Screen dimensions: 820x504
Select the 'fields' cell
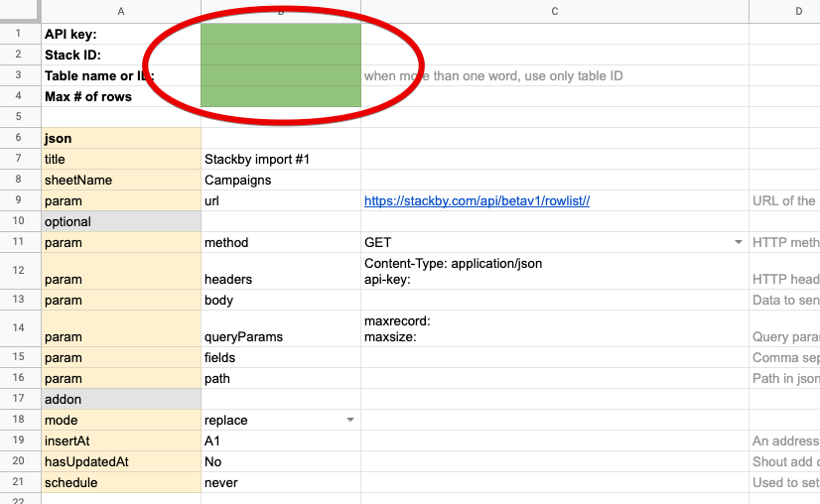click(281, 357)
